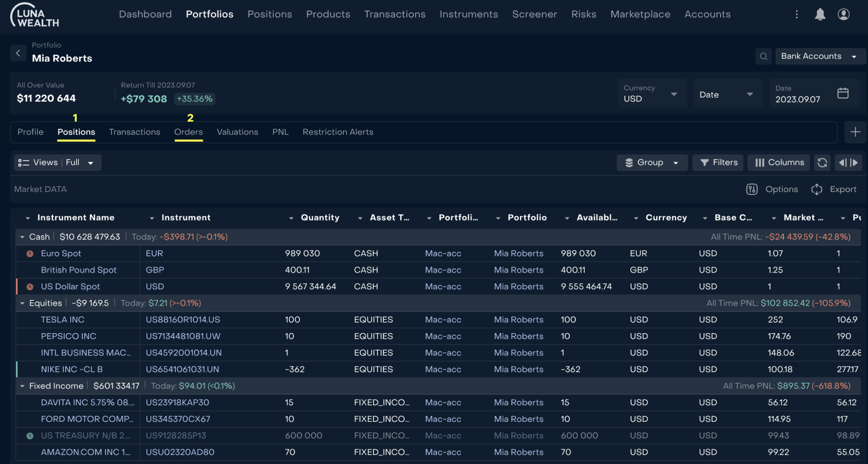Image resolution: width=868 pixels, height=464 pixels.
Task: Click the Mia Roberts portfolio title
Action: point(62,58)
